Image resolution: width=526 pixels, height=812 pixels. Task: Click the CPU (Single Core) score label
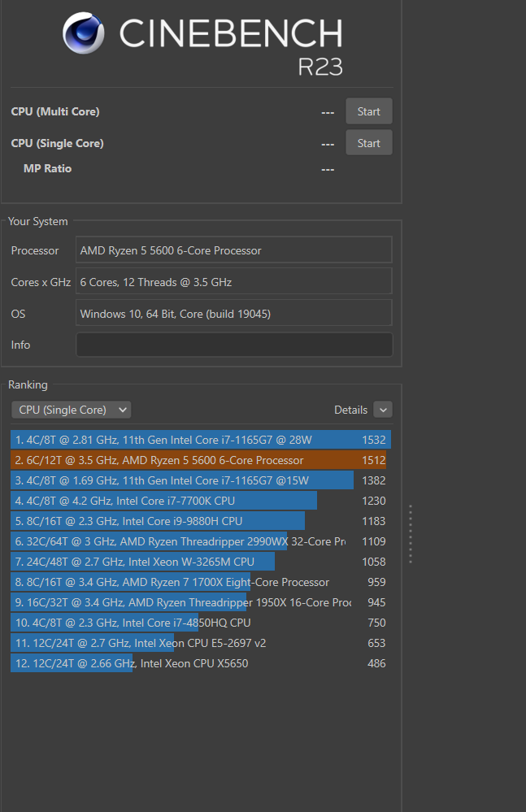tap(57, 143)
